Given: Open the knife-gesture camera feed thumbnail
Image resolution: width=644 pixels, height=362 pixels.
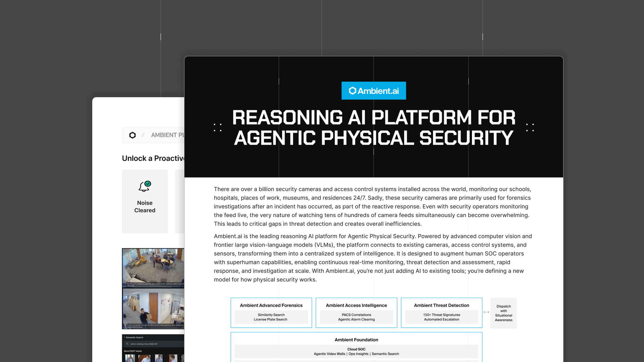Looking at the screenshot, I should click(x=153, y=267).
